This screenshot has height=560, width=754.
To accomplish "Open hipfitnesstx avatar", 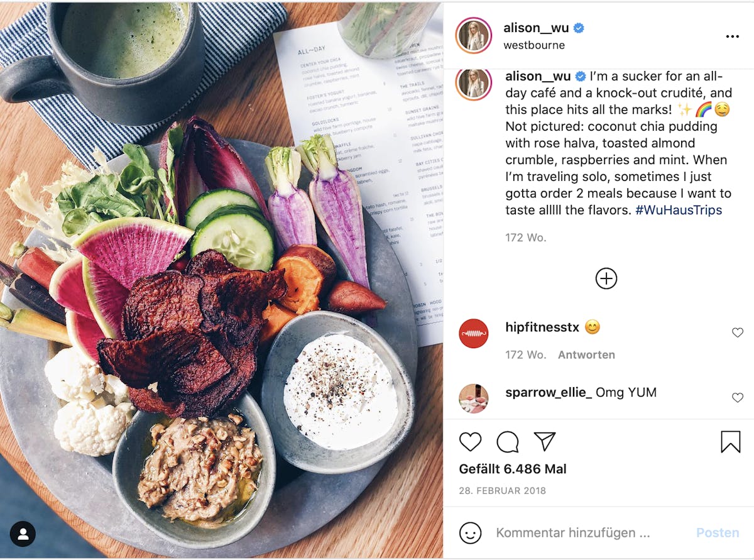I will coord(474,334).
